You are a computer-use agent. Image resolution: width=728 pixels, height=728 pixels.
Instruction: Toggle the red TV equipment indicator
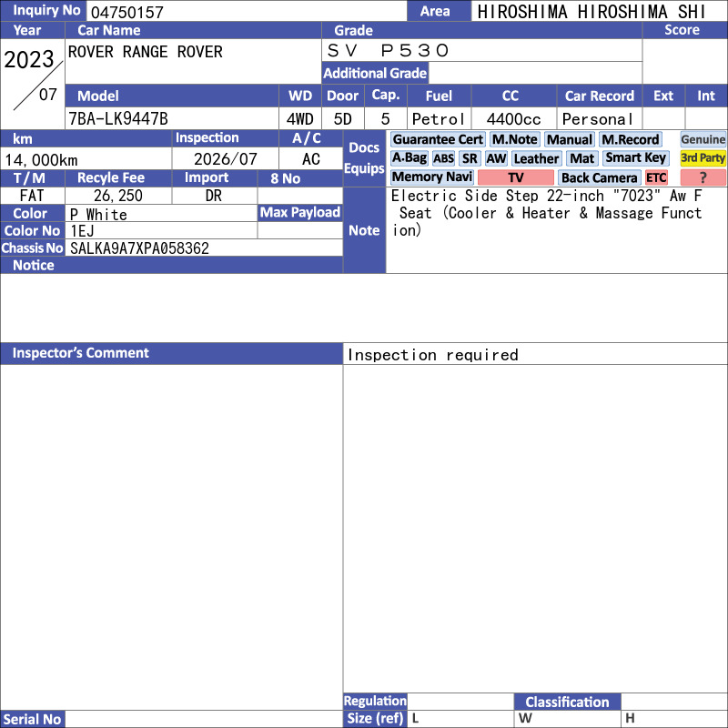[x=516, y=177]
